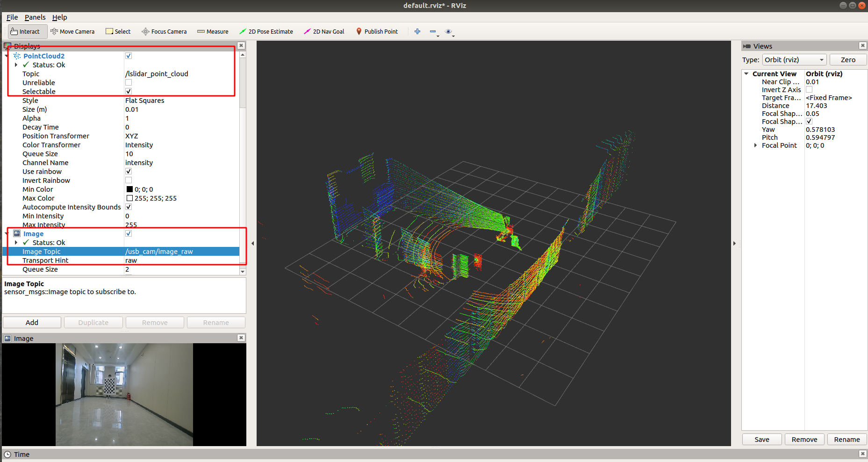Screen dimensions: 868x462
Task: Open the Panels menu
Action: (x=35, y=17)
